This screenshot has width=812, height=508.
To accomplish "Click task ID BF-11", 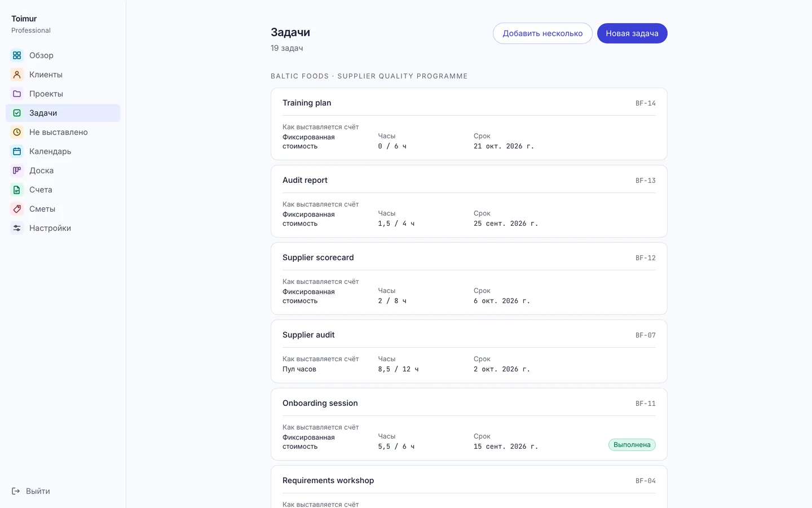I will point(646,404).
